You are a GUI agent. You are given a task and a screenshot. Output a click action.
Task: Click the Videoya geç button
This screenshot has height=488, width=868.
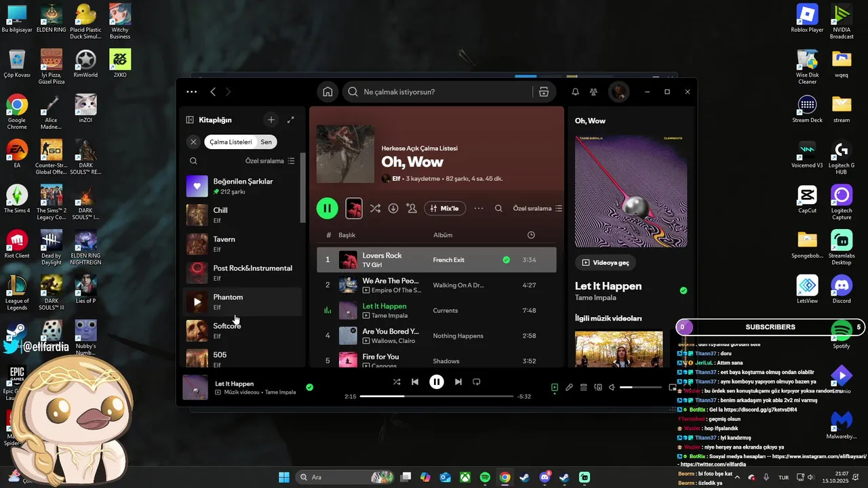click(x=606, y=262)
